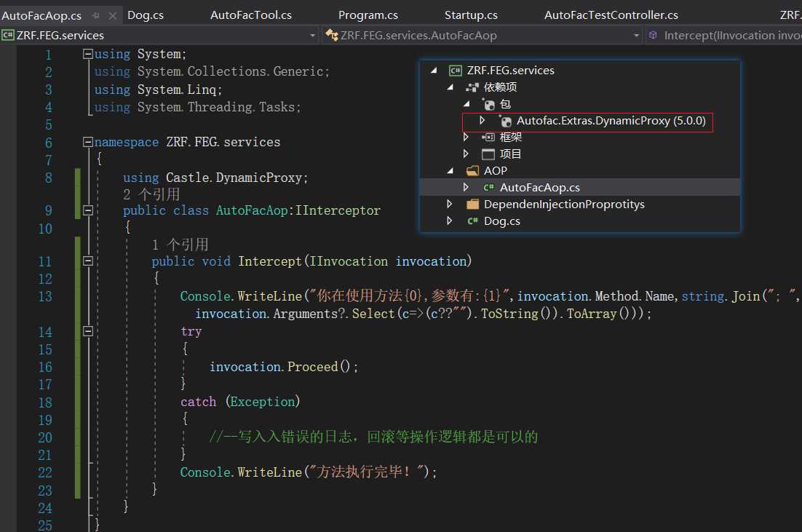802x532 pixels.
Task: Click the Castle.DynamicProxy using statement
Action: (x=215, y=178)
